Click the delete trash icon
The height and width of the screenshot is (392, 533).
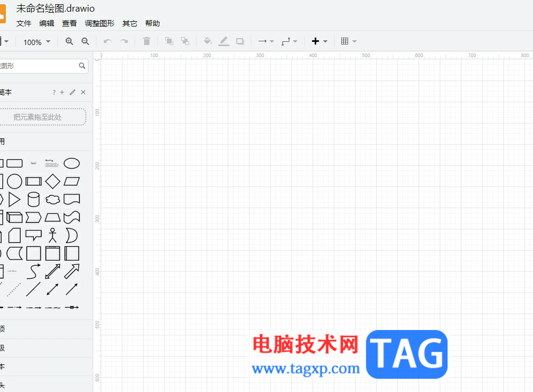(x=147, y=41)
